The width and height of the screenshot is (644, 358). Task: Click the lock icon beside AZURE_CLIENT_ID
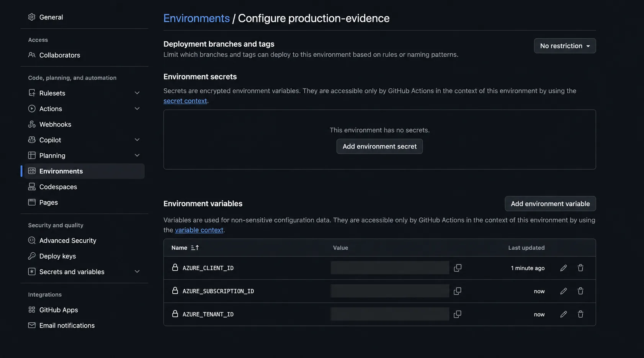pyautogui.click(x=175, y=267)
